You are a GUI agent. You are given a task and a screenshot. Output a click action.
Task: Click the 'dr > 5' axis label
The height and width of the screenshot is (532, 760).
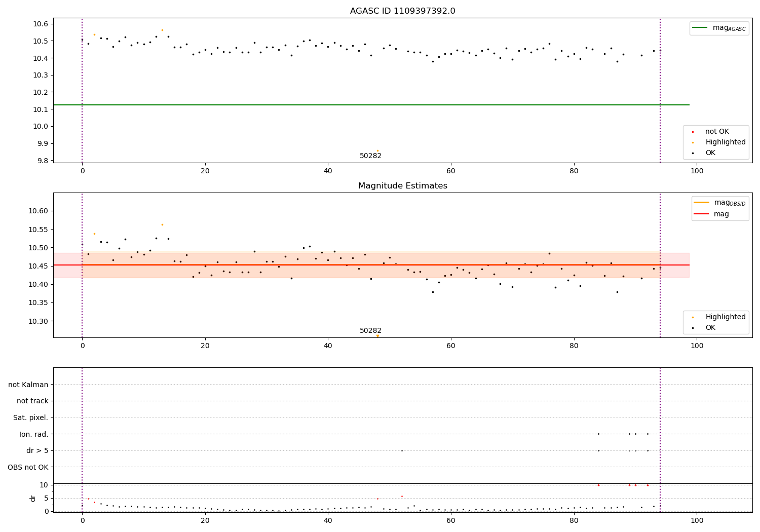pyautogui.click(x=37, y=451)
